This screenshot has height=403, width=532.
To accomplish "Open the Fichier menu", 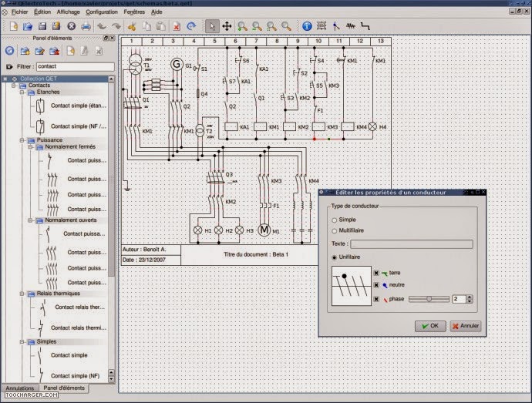I will click(19, 12).
